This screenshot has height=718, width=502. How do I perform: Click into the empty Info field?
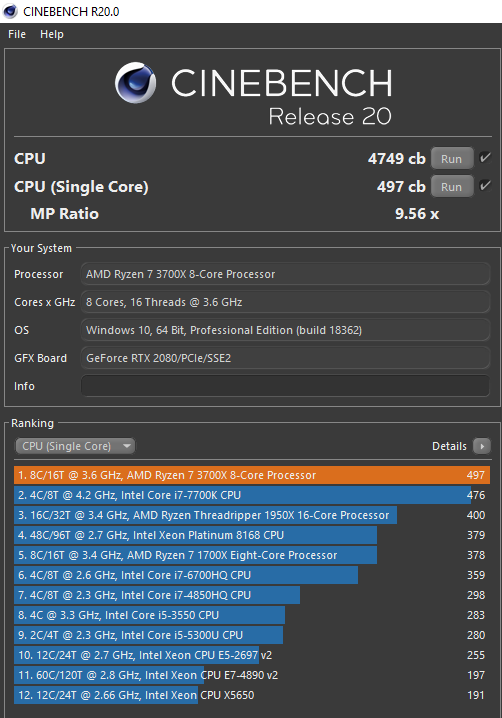285,386
